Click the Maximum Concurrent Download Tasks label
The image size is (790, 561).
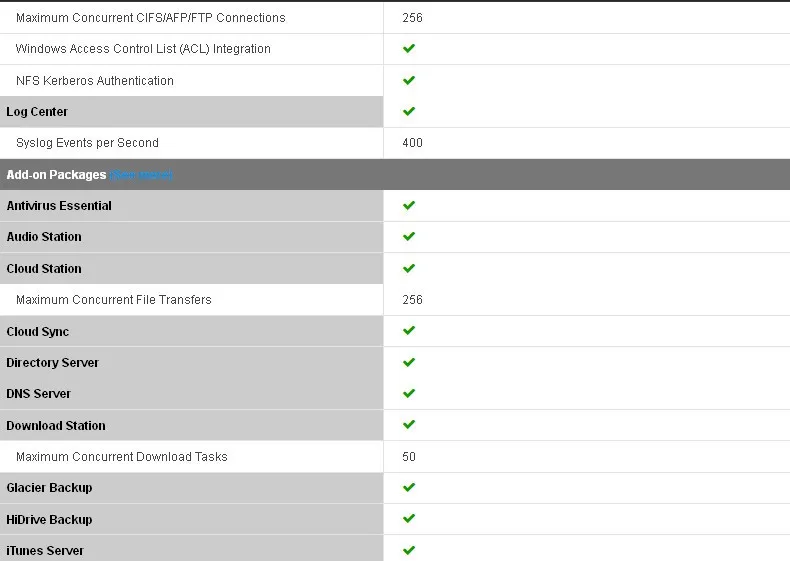click(121, 457)
